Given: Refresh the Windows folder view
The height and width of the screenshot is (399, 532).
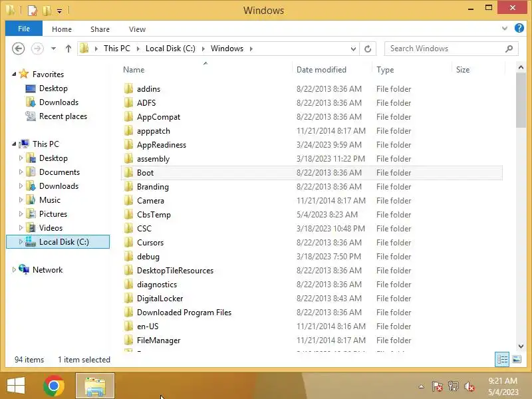Looking at the screenshot, I should 368,49.
